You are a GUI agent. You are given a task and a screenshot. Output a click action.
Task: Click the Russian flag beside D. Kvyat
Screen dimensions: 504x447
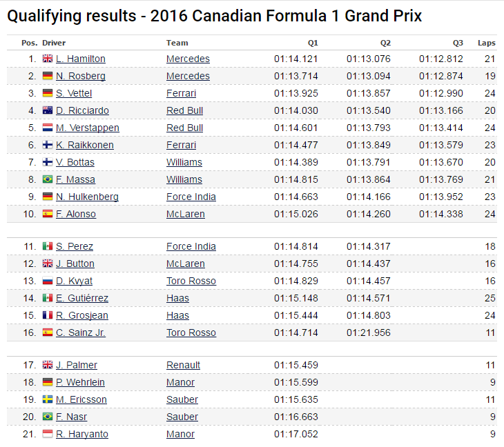tap(48, 281)
